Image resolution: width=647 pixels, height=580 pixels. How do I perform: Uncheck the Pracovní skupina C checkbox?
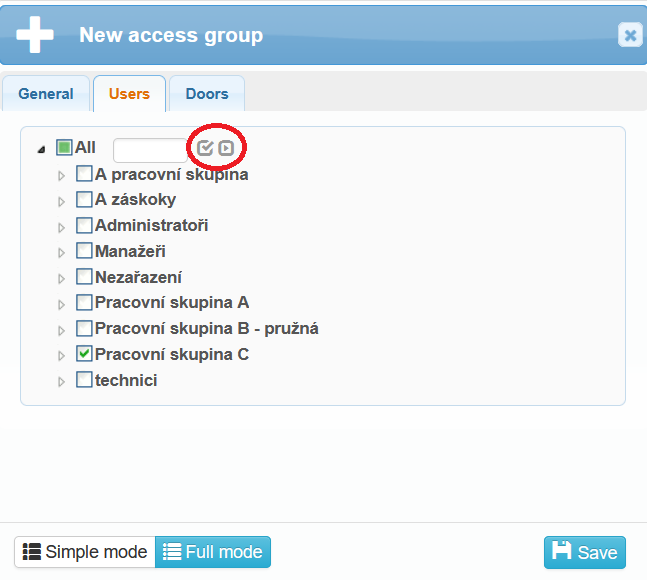point(84,354)
